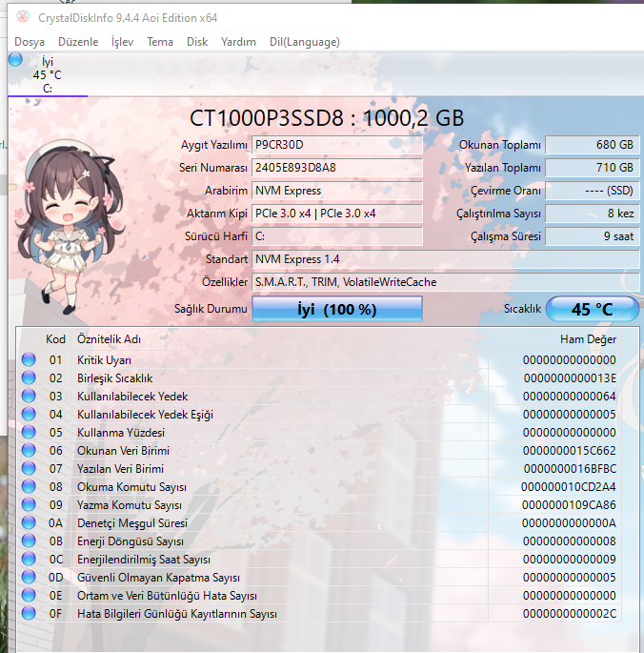644x653 pixels.
Task: Click the Çalışma Süresi value 9 saat
Action: tap(593, 236)
